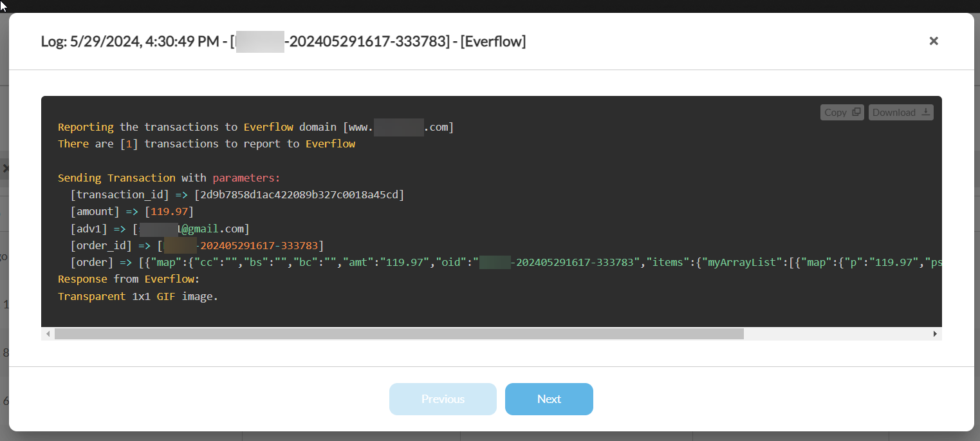Click the '[order_id]' parameter line
980x441 pixels.
click(197, 245)
